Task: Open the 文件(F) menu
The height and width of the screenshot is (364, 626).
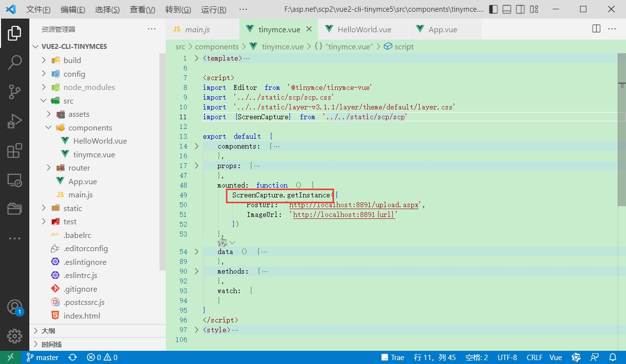Action: (x=38, y=10)
